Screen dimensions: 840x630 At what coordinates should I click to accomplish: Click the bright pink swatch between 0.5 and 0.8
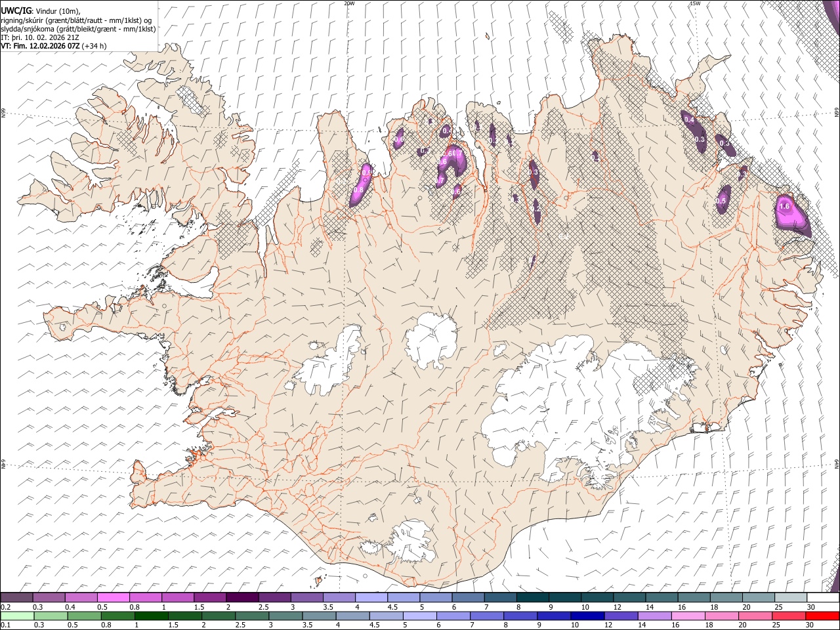click(x=113, y=597)
